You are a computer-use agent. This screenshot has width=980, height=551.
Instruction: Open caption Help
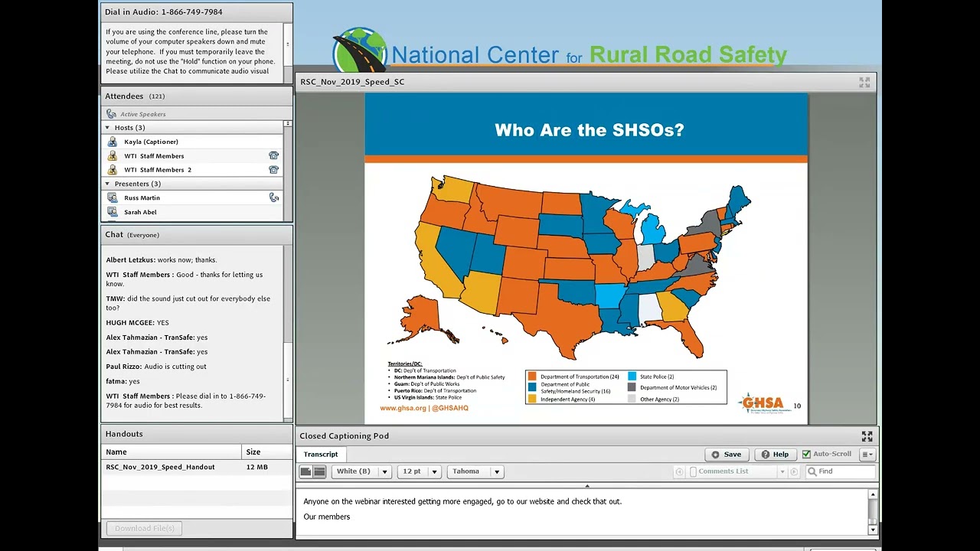(x=775, y=455)
